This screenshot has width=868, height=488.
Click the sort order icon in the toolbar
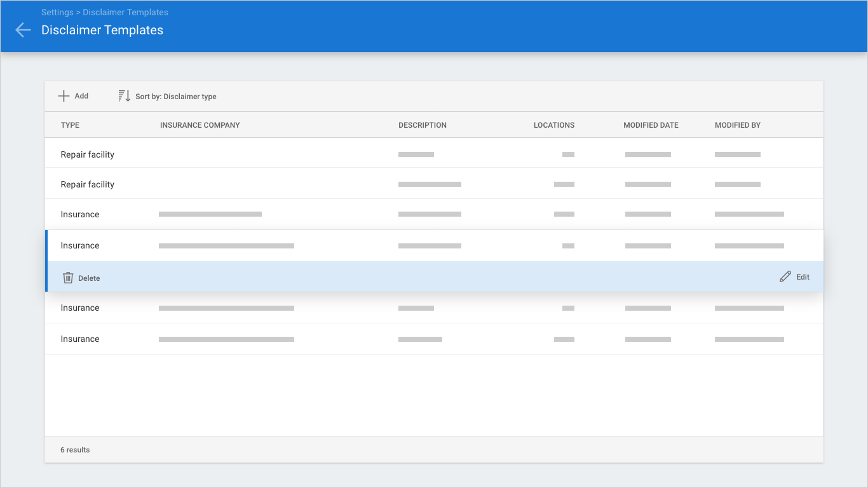(125, 96)
